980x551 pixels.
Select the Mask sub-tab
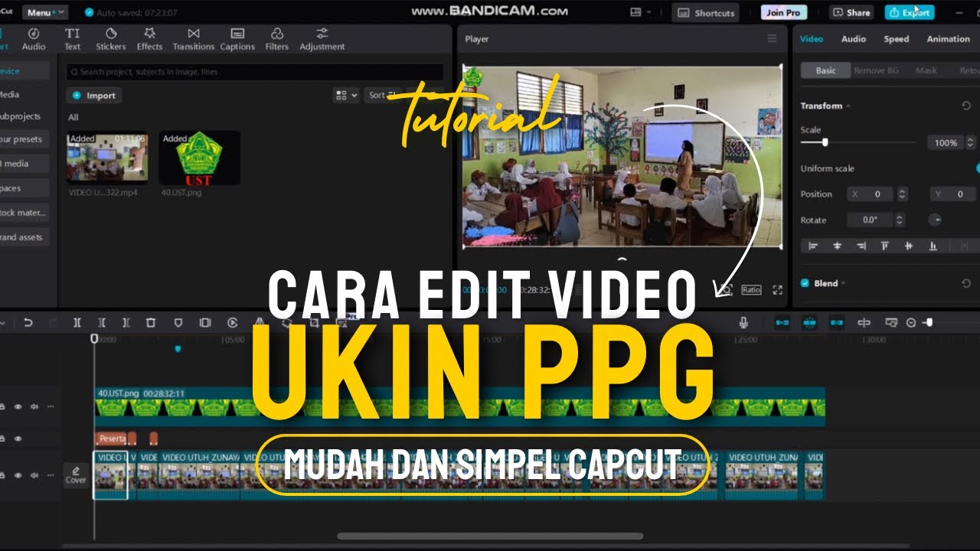[926, 70]
